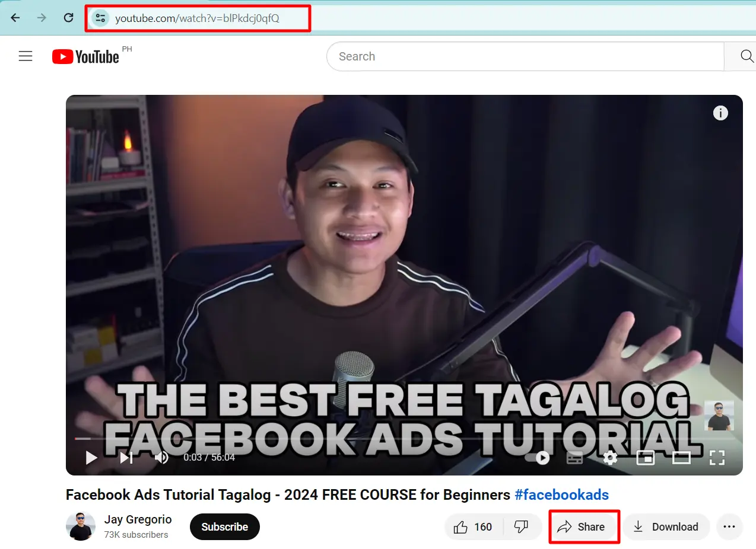
Task: Play the video with the play button
Action: pyautogui.click(x=91, y=458)
